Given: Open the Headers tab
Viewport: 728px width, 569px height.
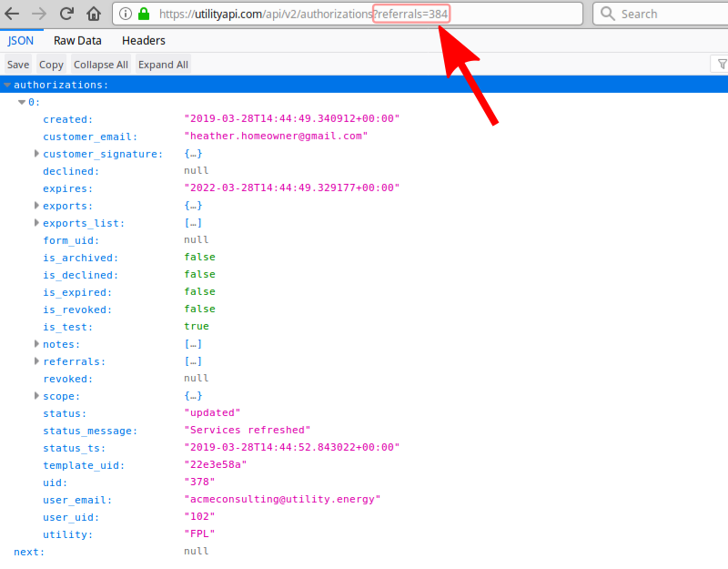Looking at the screenshot, I should pos(144,40).
